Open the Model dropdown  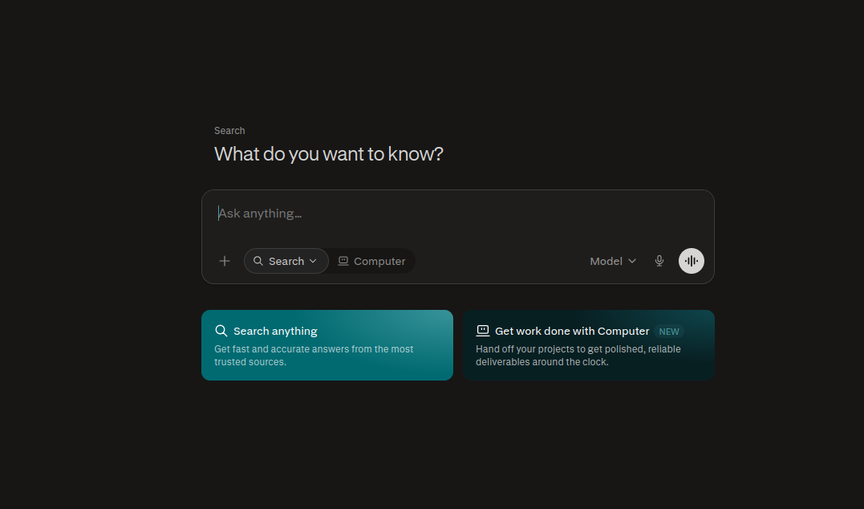(613, 261)
